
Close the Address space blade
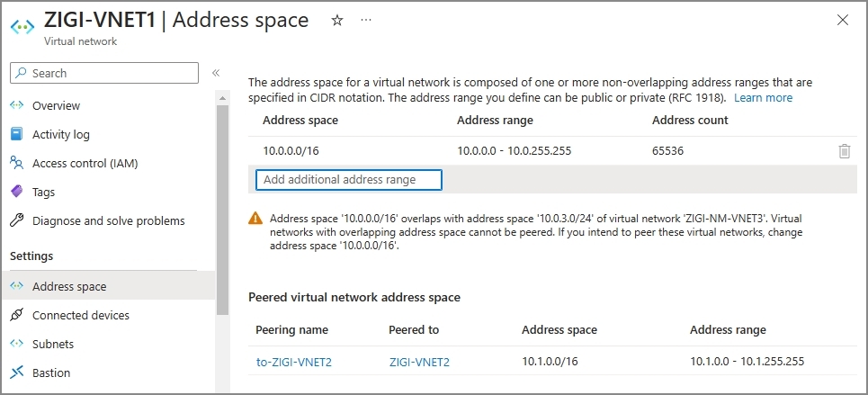pyautogui.click(x=843, y=21)
